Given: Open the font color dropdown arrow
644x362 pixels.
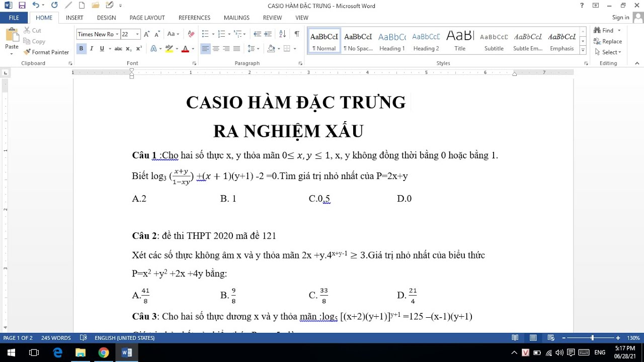Looking at the screenshot, I should click(x=193, y=49).
